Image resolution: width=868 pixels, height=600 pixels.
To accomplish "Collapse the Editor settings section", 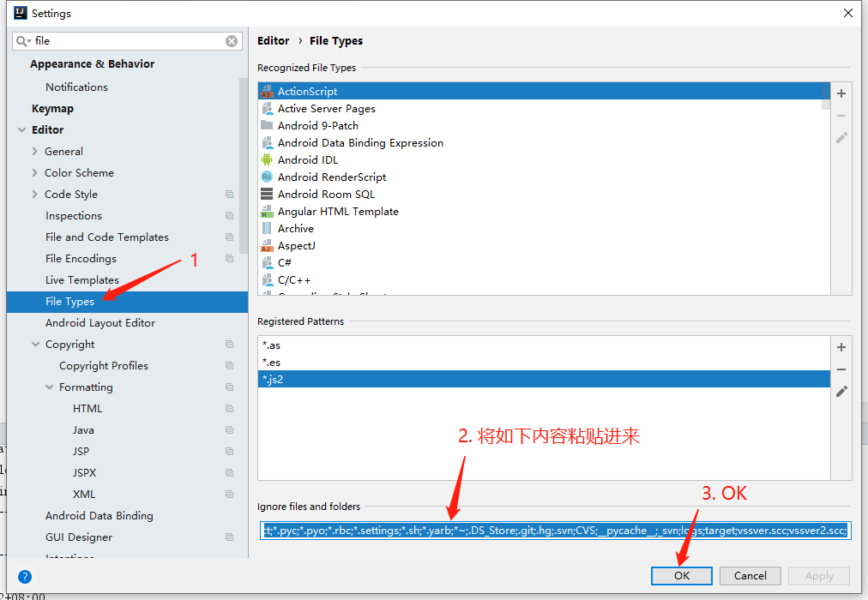I will (x=22, y=130).
